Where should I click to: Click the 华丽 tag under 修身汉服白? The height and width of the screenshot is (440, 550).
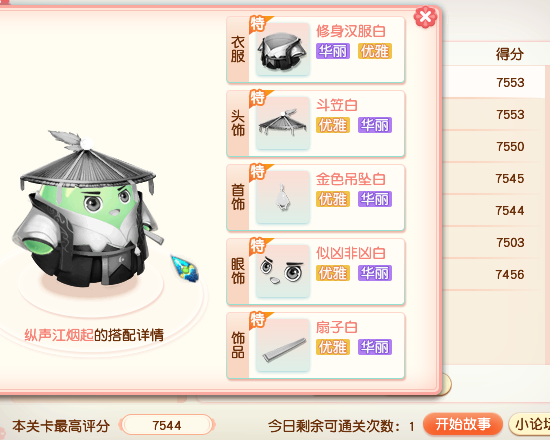(x=333, y=51)
